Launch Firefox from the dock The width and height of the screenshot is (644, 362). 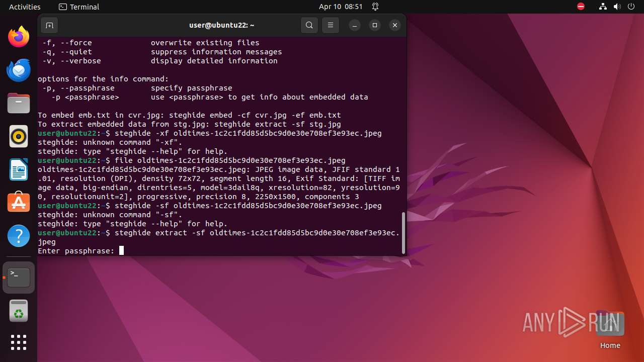(x=19, y=37)
